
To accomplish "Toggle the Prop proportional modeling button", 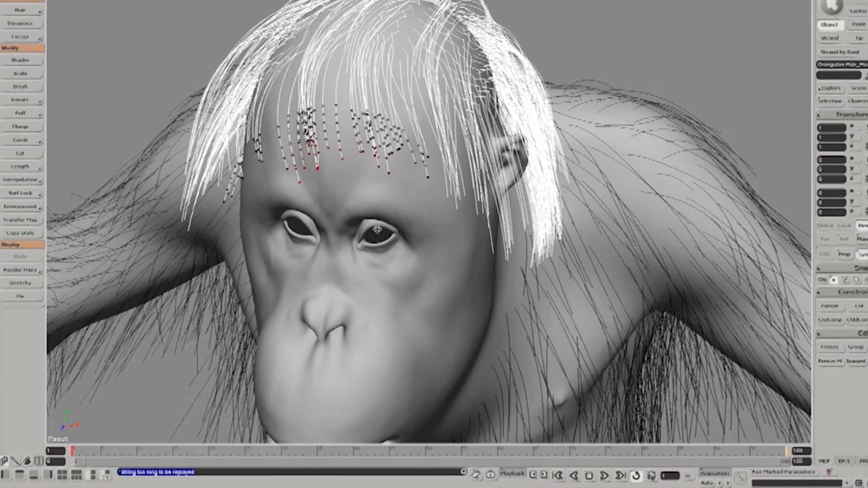I will (844, 254).
